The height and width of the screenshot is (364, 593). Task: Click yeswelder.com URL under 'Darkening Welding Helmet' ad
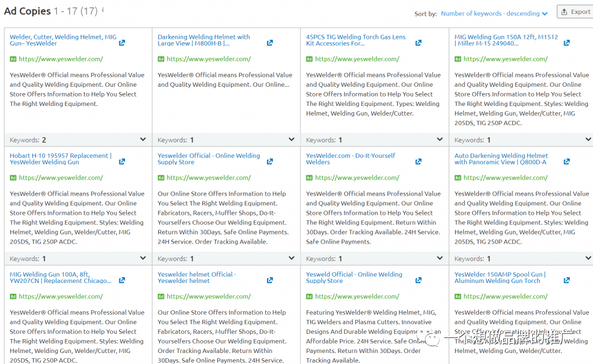coord(208,59)
